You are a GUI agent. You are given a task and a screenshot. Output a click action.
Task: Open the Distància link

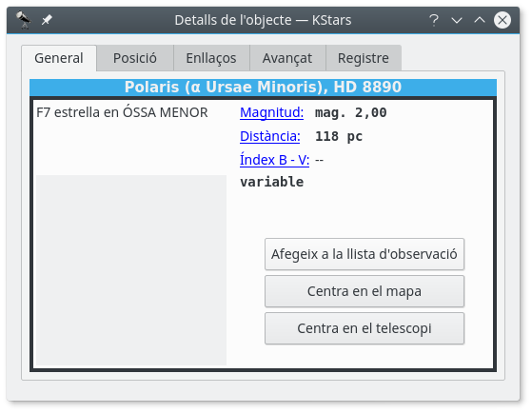click(x=270, y=136)
